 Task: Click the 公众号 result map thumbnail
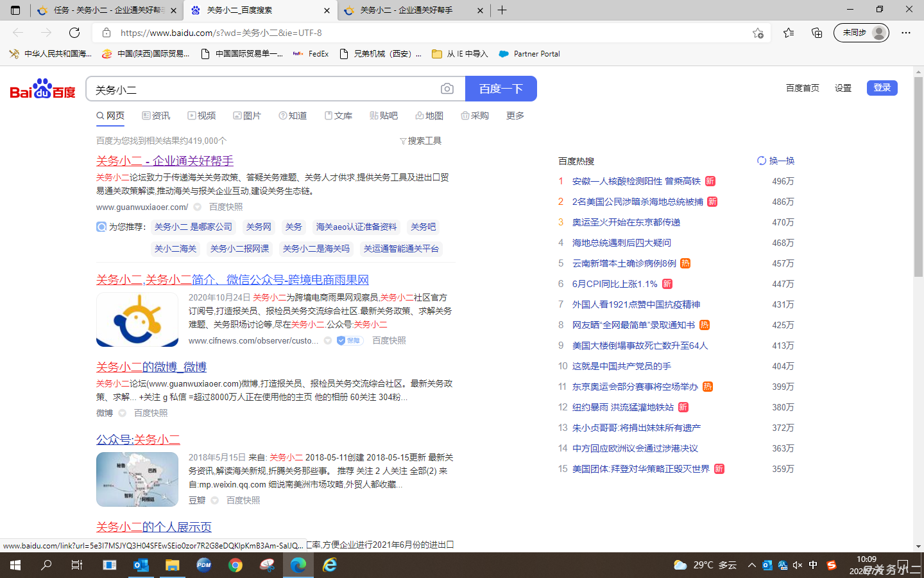point(137,479)
